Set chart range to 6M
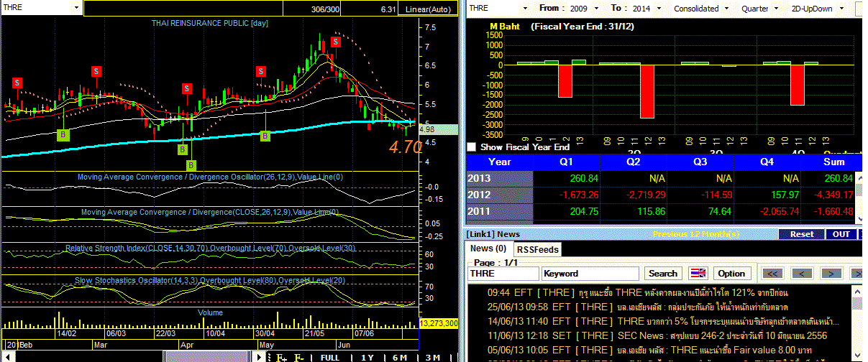This screenshot has width=868, height=362. tap(400, 357)
